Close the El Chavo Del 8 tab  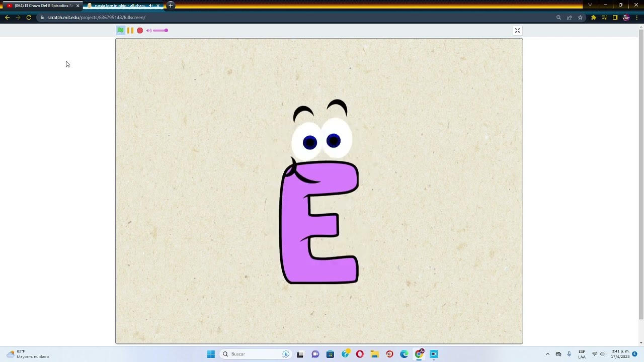click(77, 6)
